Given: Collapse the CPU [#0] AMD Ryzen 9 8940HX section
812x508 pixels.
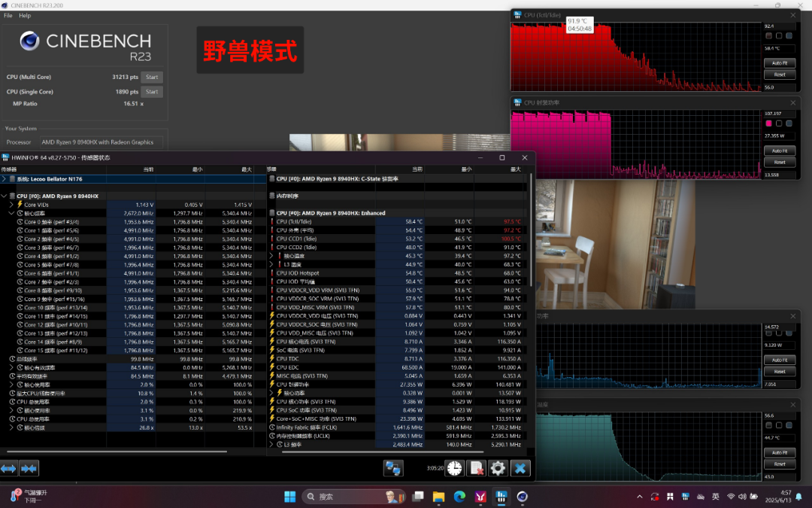Looking at the screenshot, I should point(5,196).
